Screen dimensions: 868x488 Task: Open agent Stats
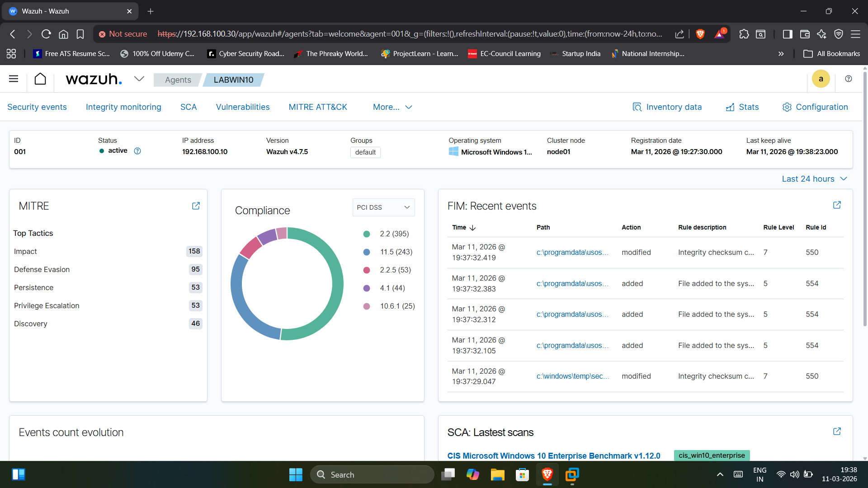[x=742, y=107]
